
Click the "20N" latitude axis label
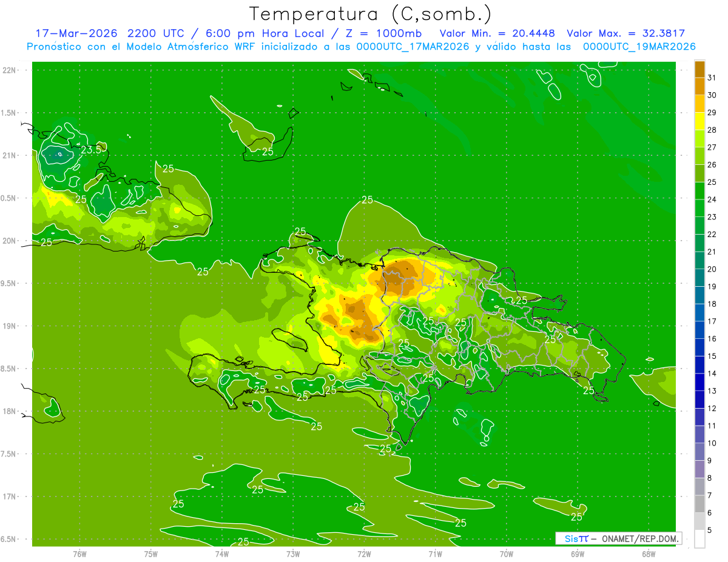pyautogui.click(x=8, y=241)
